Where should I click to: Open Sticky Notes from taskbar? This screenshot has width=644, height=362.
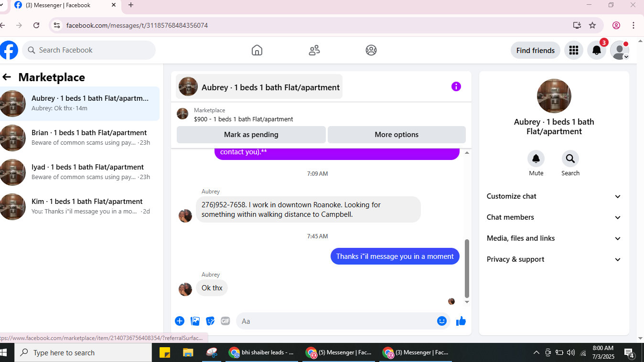tap(164, 352)
